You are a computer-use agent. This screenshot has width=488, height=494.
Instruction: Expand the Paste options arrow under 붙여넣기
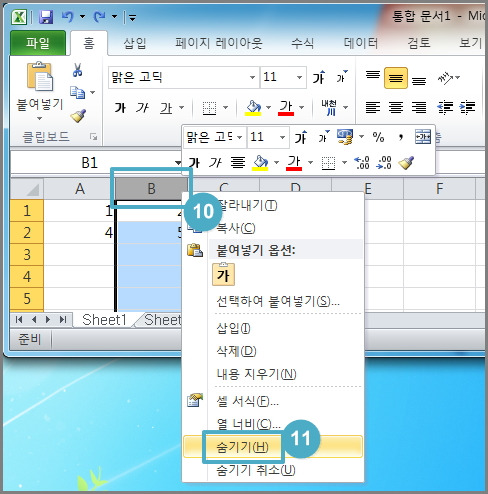39,119
